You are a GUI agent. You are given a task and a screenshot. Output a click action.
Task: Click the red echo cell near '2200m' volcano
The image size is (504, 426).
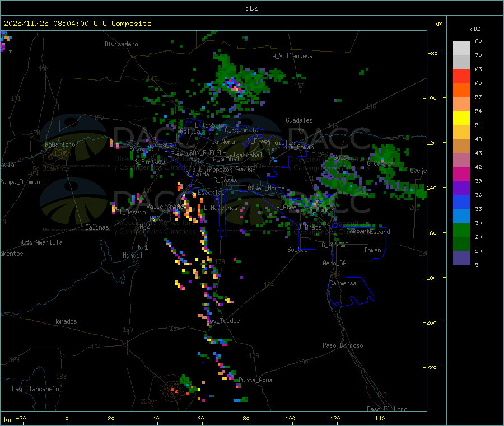[x=176, y=391]
